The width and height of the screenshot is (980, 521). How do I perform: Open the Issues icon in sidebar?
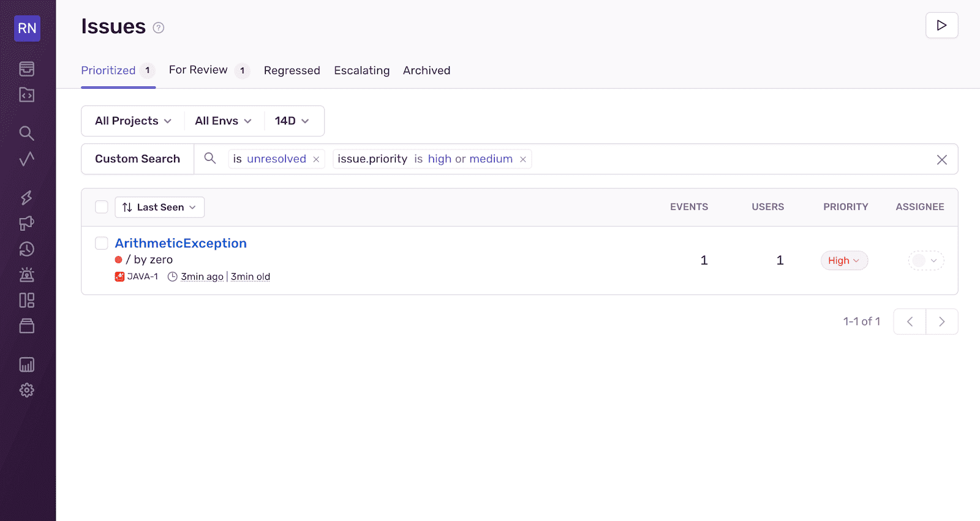[27, 69]
